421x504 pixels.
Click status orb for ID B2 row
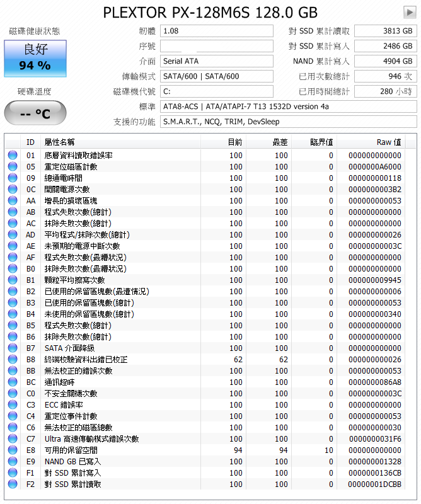pos(13,291)
